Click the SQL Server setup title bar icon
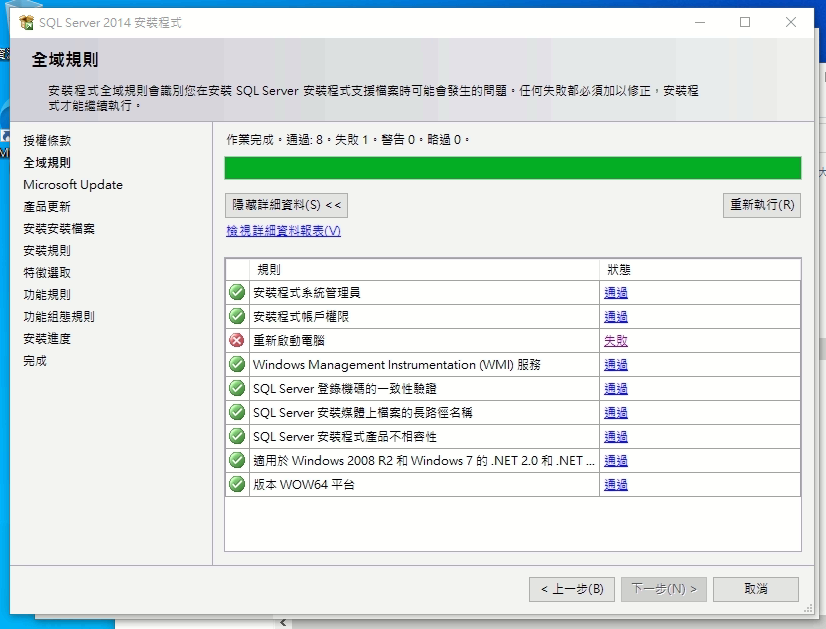 click(x=26, y=22)
